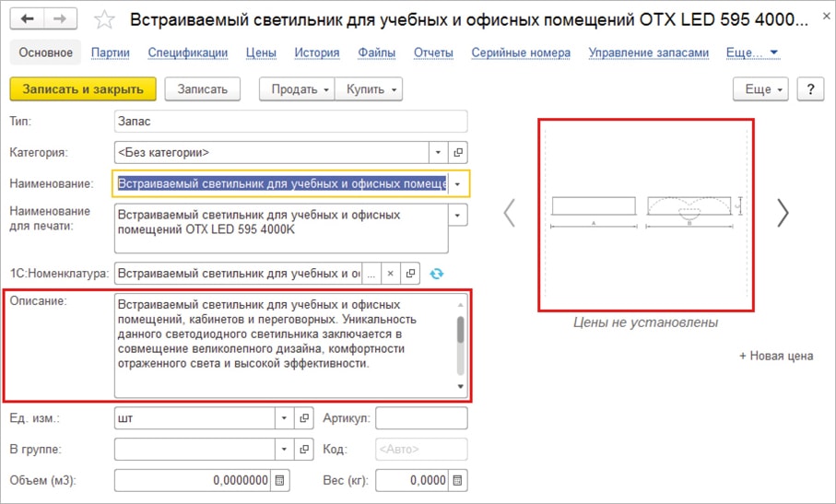836x504 pixels.
Task: Show previous image with left arrow
Action: tap(510, 213)
